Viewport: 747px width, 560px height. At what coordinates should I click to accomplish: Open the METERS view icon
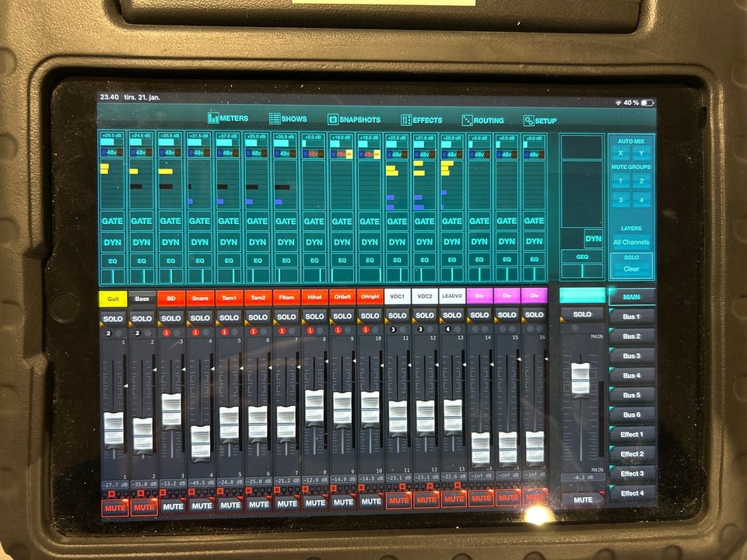[x=213, y=117]
